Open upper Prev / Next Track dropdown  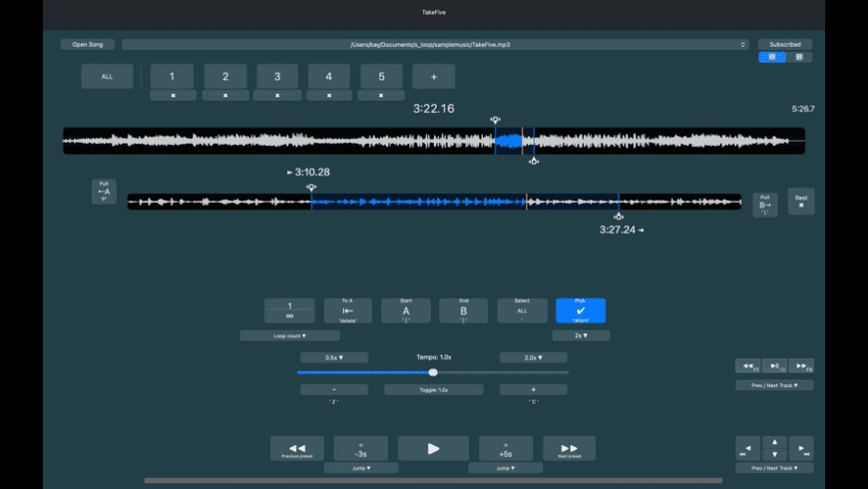pyautogui.click(x=774, y=385)
